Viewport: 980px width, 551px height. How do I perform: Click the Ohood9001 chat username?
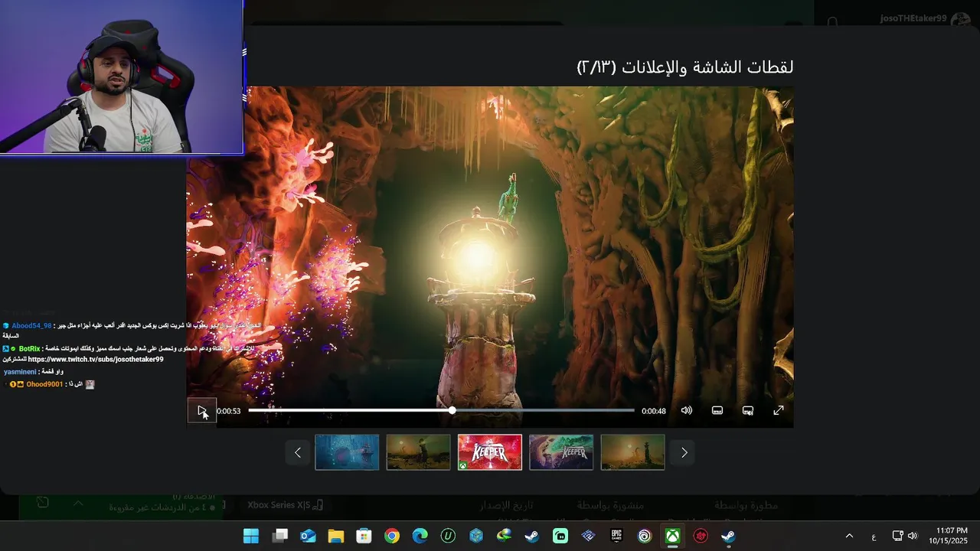pos(44,384)
